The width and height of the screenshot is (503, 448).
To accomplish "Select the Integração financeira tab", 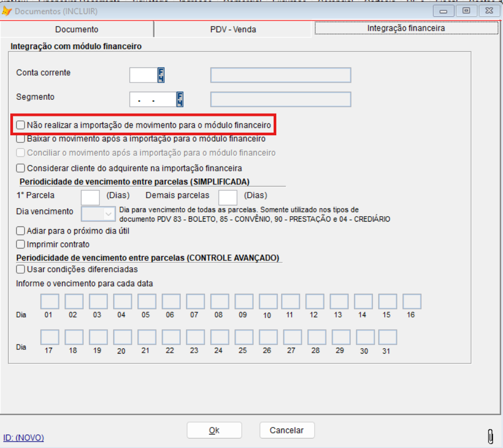I will pyautogui.click(x=406, y=29).
